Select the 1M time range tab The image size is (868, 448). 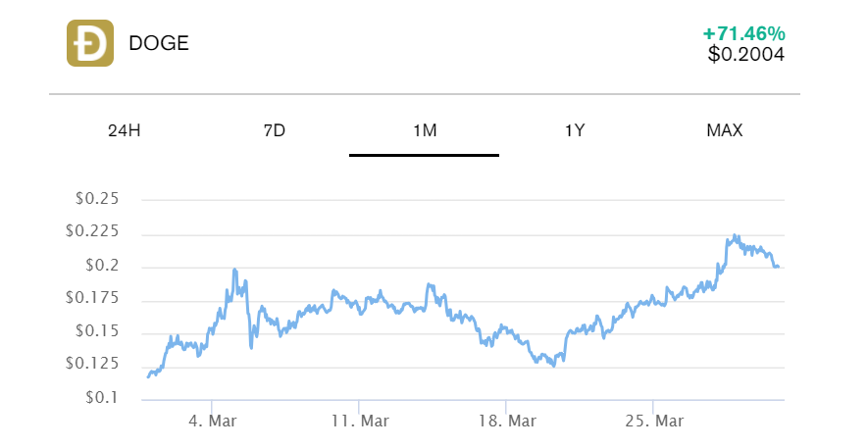[425, 130]
